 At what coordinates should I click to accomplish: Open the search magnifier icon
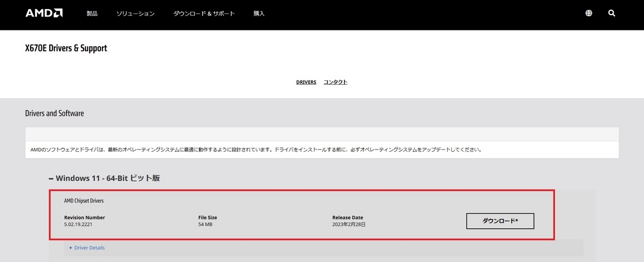point(612,13)
